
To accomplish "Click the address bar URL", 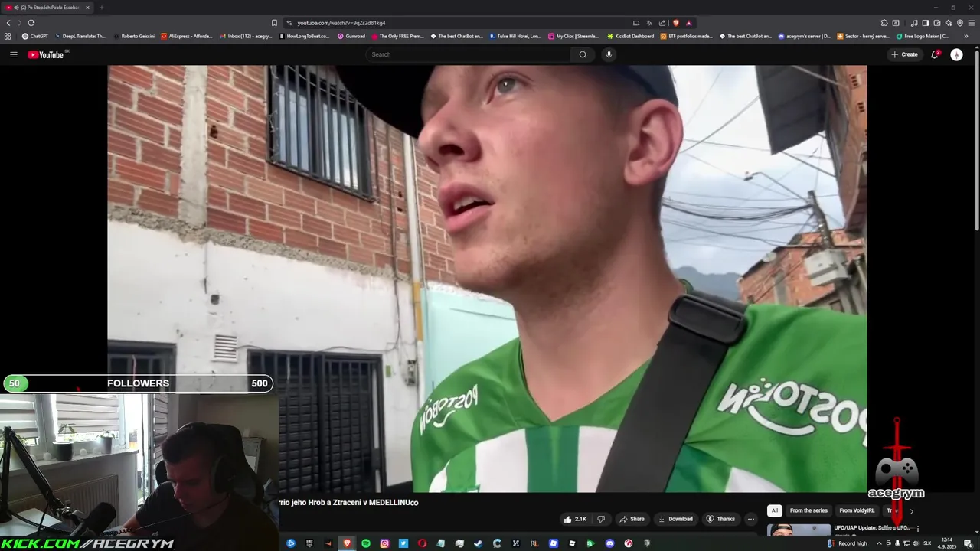I will pos(341,23).
